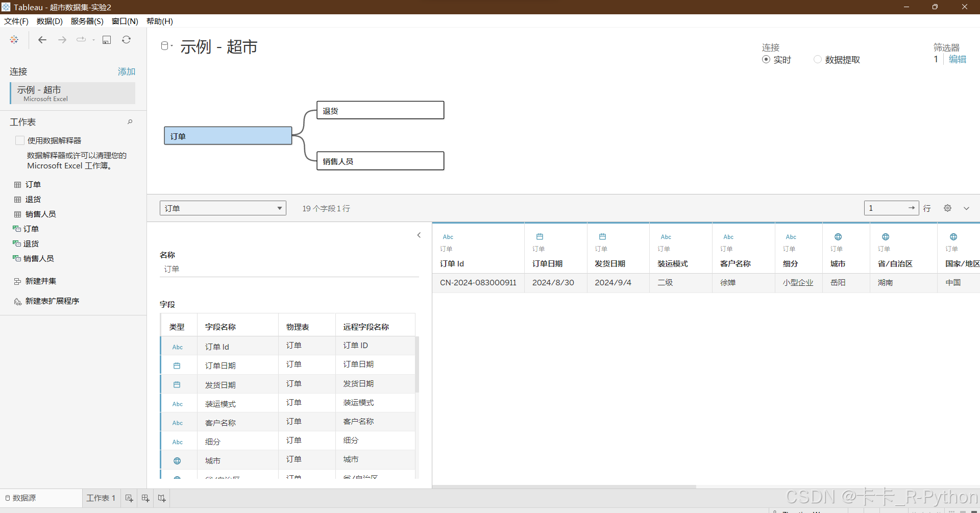Click the new worksheet icon in the bottom tab bar
980x513 pixels.
[129, 498]
